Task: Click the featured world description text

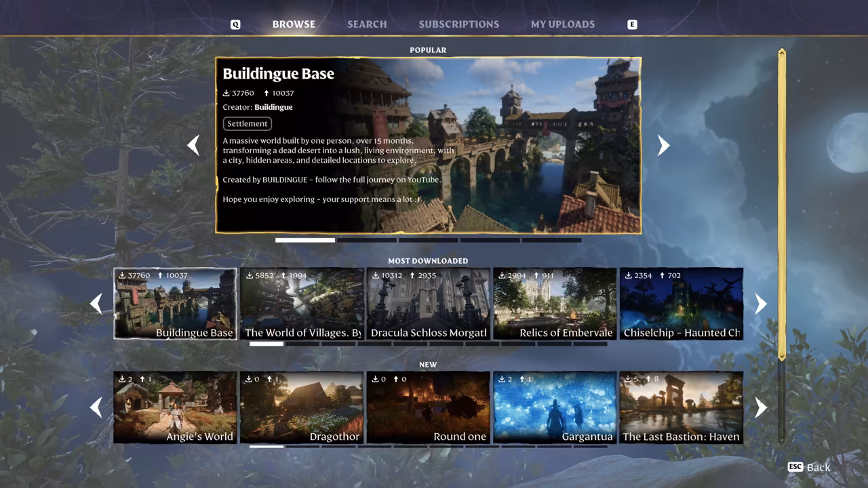Action: click(x=339, y=170)
